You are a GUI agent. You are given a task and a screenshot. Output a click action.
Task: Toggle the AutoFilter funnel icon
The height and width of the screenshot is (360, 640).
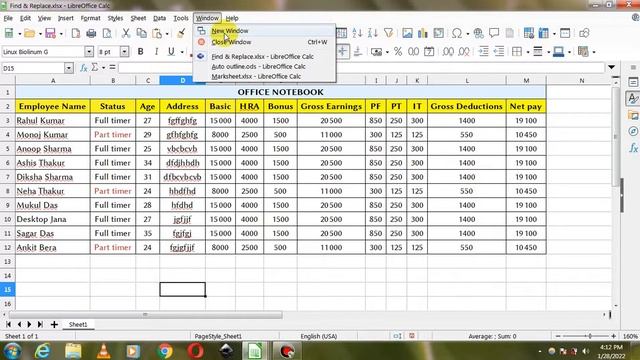click(x=389, y=33)
